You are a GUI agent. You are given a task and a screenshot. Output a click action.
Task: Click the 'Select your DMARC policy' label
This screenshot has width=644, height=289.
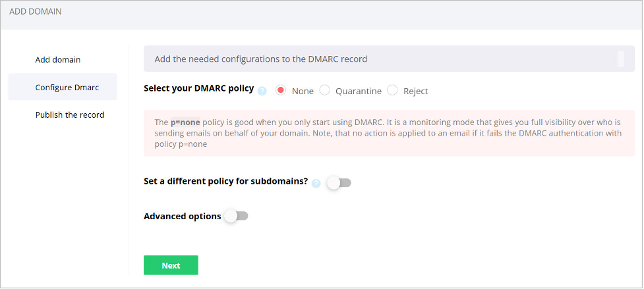click(198, 88)
